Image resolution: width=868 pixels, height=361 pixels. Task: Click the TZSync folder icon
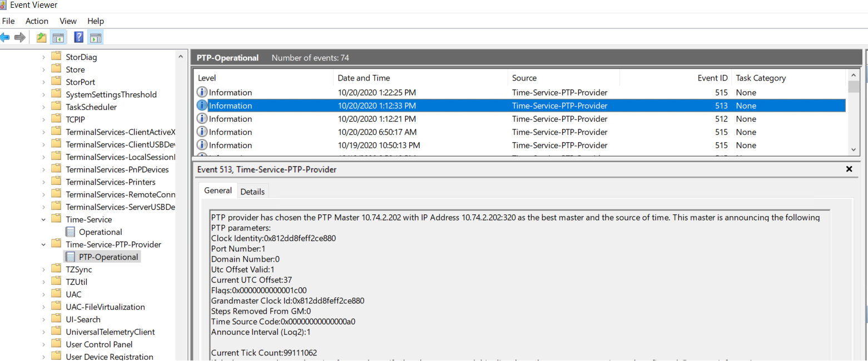[56, 269]
